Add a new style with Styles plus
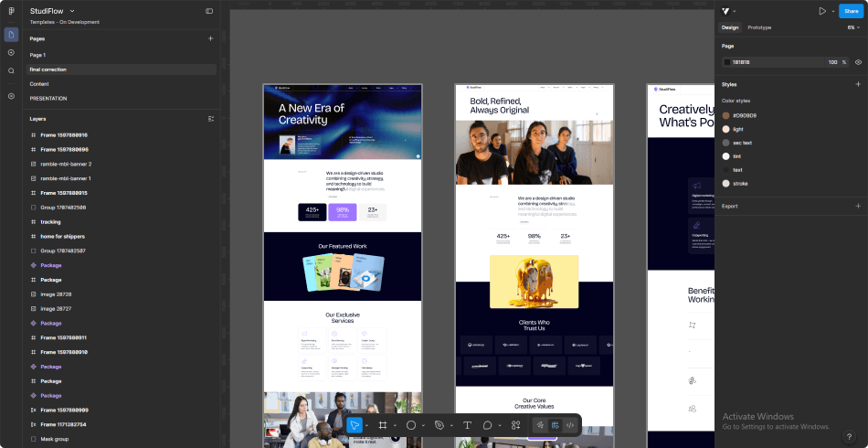Viewport: 868px width, 448px height. pos(858,84)
